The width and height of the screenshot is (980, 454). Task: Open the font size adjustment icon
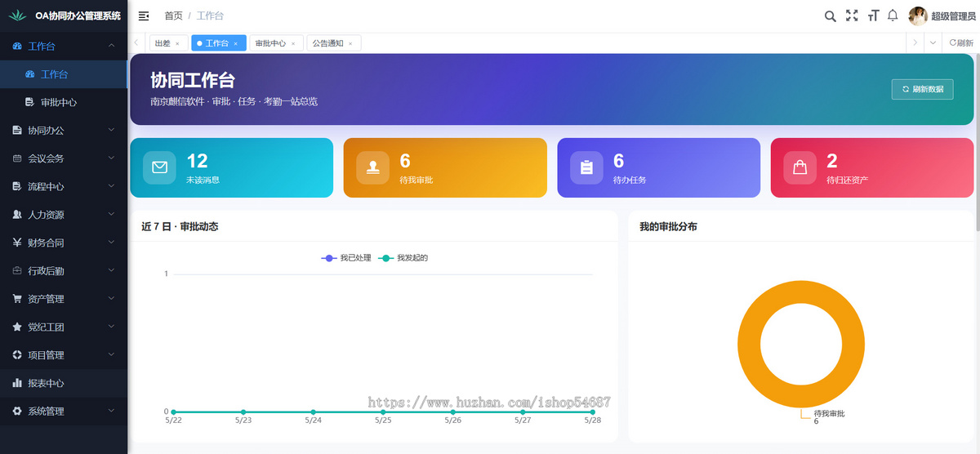tap(873, 16)
